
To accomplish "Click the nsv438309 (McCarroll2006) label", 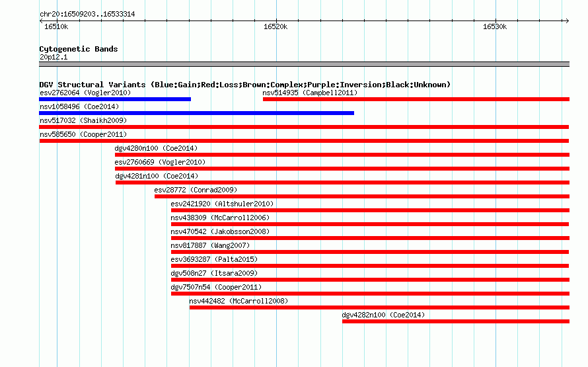I will click(x=220, y=218).
